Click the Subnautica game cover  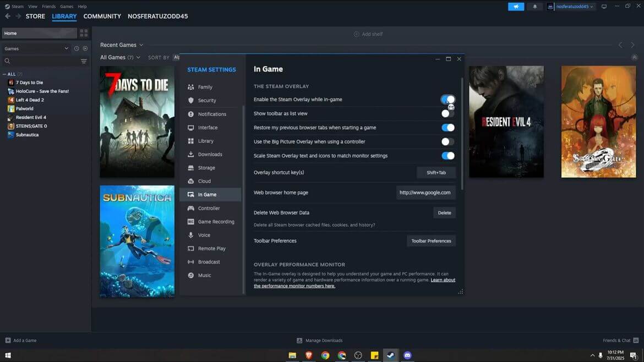137,242
